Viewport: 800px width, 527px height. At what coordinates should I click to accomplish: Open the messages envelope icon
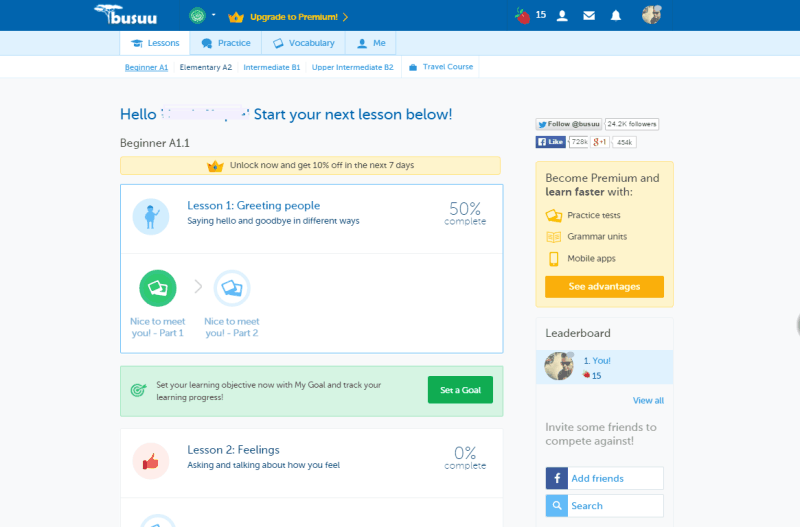589,16
